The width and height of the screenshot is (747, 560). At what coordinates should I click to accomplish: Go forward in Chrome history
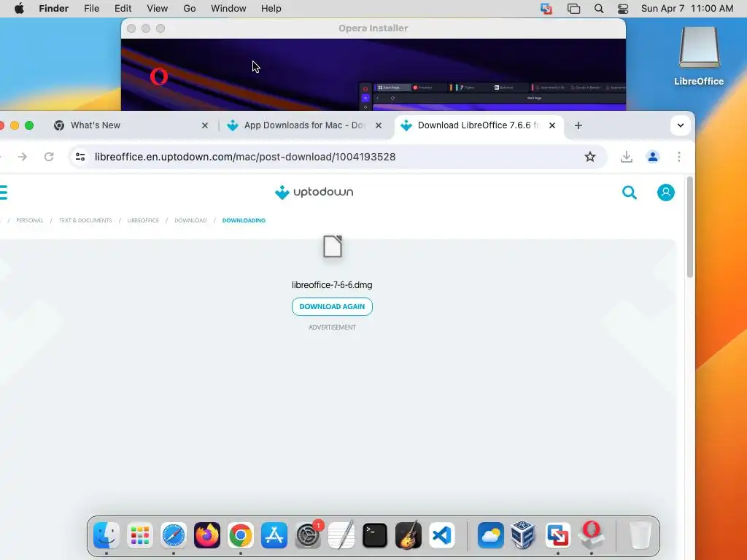point(23,157)
